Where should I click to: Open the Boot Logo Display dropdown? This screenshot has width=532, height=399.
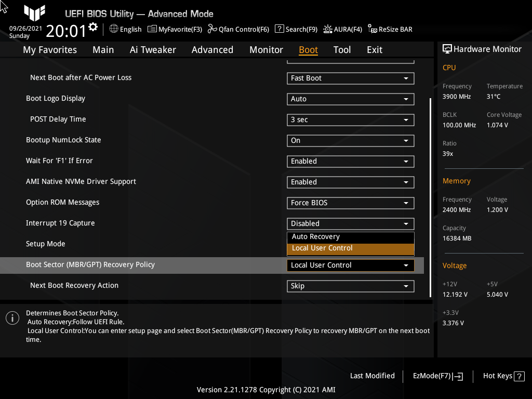(350, 99)
